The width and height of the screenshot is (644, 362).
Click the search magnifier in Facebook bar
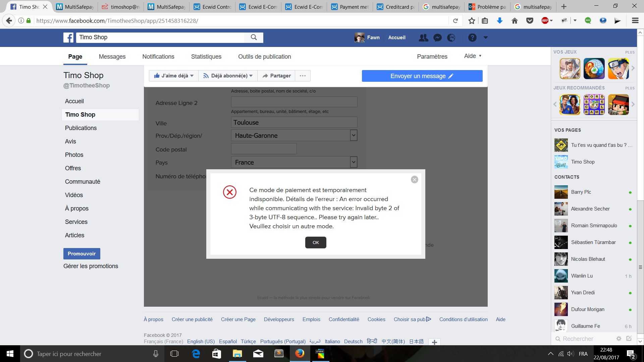[x=254, y=37]
